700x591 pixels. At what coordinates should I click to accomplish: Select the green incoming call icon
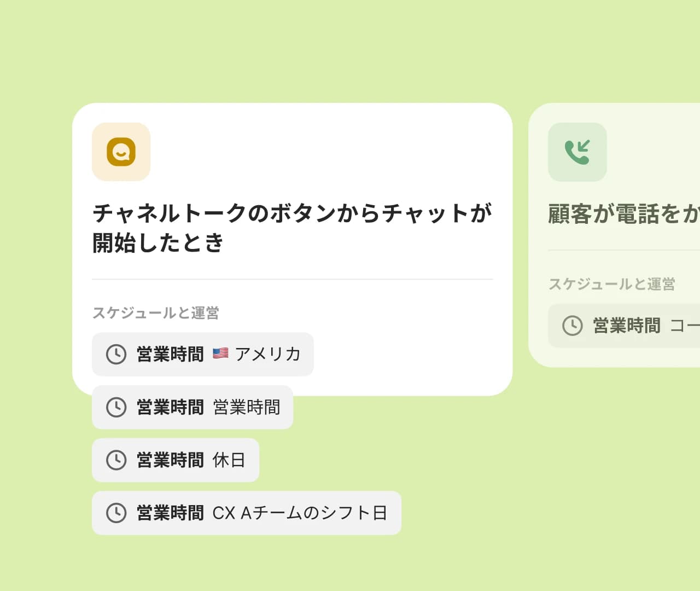pos(577,152)
